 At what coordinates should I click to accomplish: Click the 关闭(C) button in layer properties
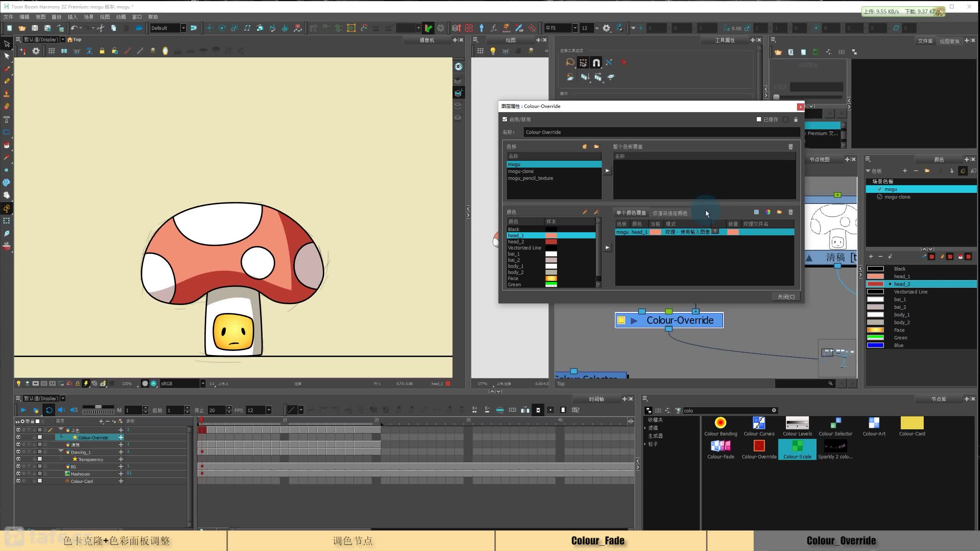pos(786,297)
